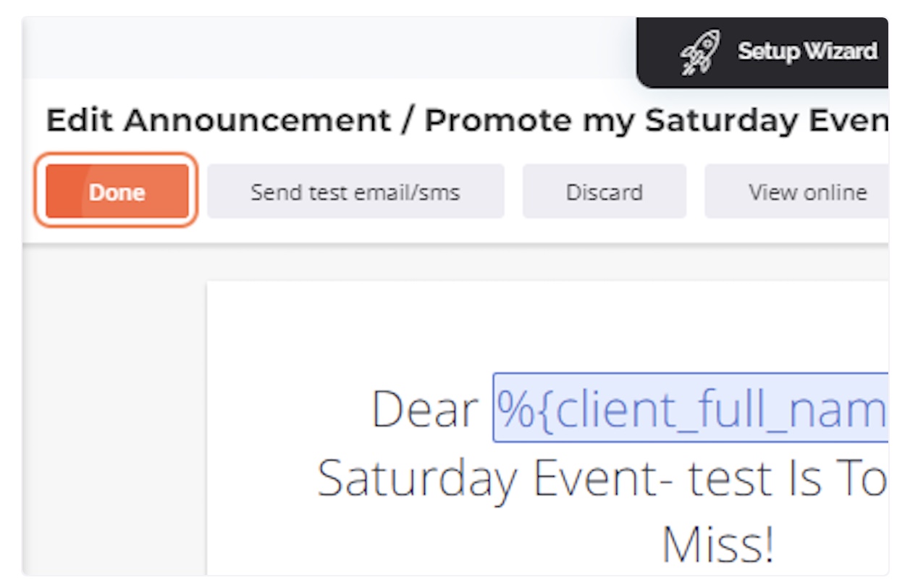
Task: Select the %{client_full_name} placeholder token
Action: (691, 408)
